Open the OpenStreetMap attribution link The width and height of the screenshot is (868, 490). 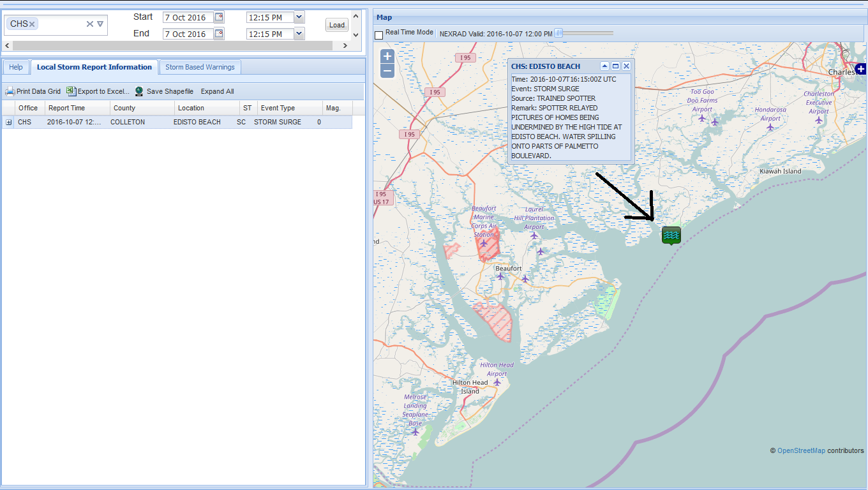click(x=800, y=450)
